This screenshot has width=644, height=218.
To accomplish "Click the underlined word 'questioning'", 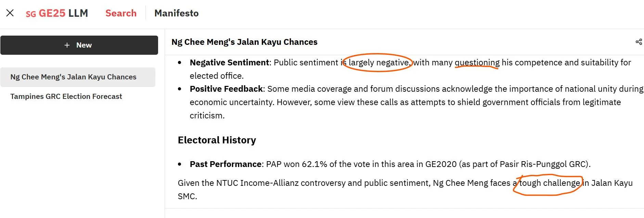I will 477,63.
